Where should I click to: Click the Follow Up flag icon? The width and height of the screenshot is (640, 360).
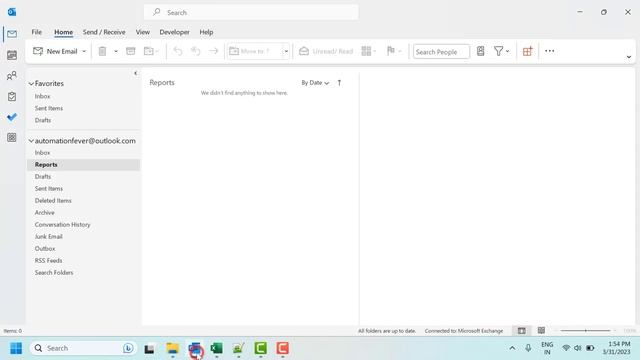[x=391, y=51]
